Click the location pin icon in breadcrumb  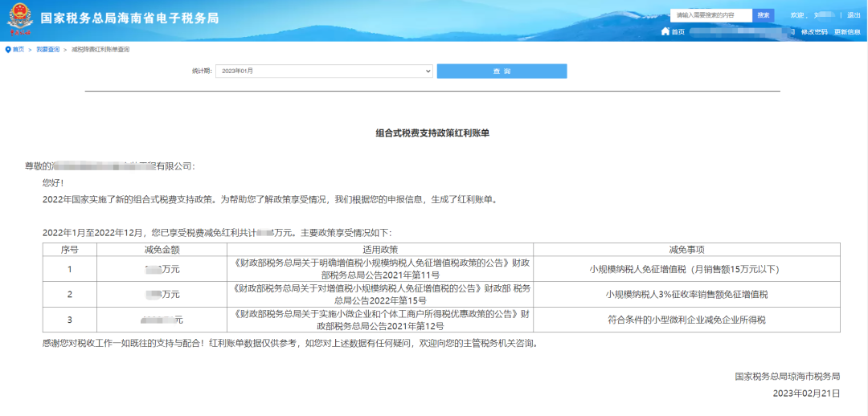(x=8, y=50)
